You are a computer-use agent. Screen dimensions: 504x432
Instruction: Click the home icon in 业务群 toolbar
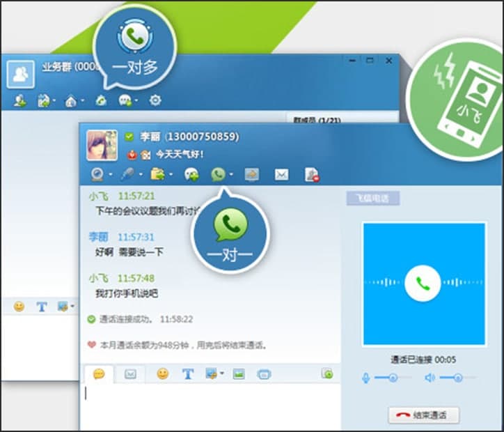tap(71, 101)
